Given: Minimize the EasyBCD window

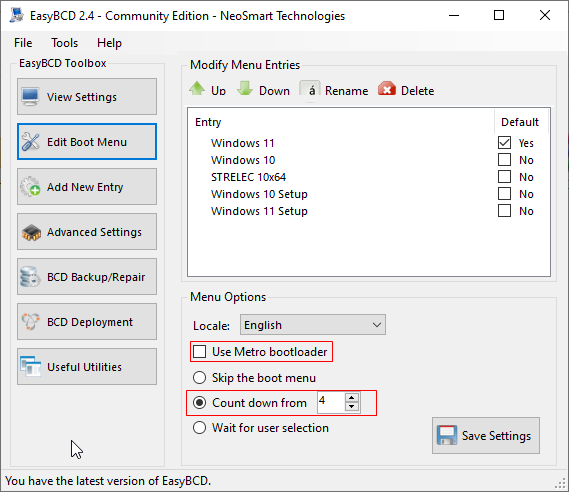Looking at the screenshot, I should (x=454, y=15).
